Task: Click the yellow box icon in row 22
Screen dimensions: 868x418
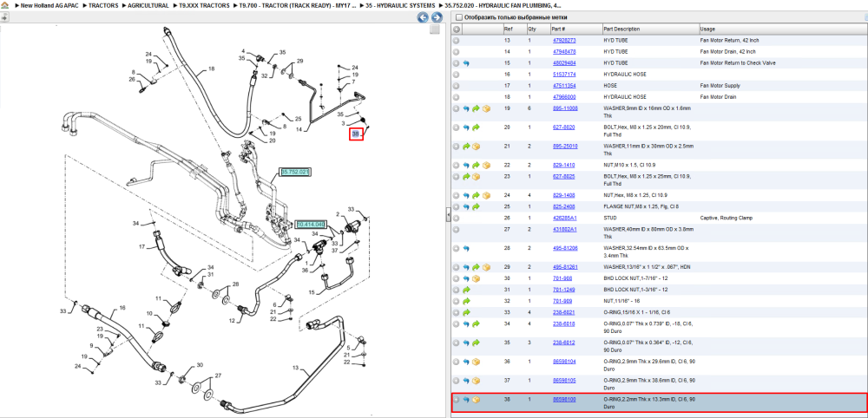Action: (485, 165)
